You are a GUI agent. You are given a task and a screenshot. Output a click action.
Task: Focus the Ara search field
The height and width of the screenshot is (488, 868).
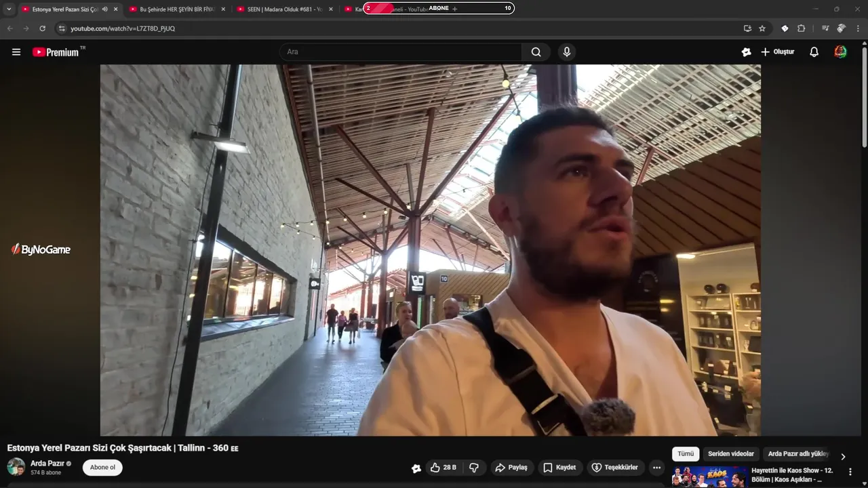(x=401, y=52)
